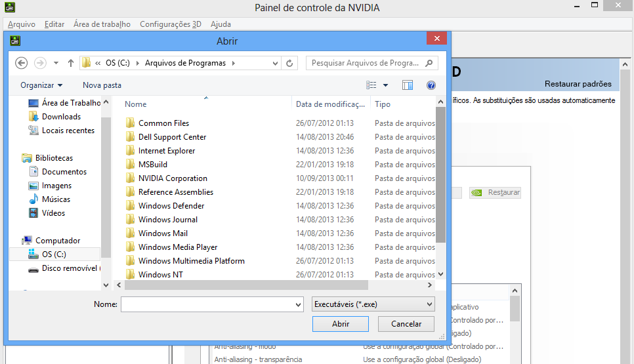Open the Organizar menu
Screen dimensions: 634x364
41,85
